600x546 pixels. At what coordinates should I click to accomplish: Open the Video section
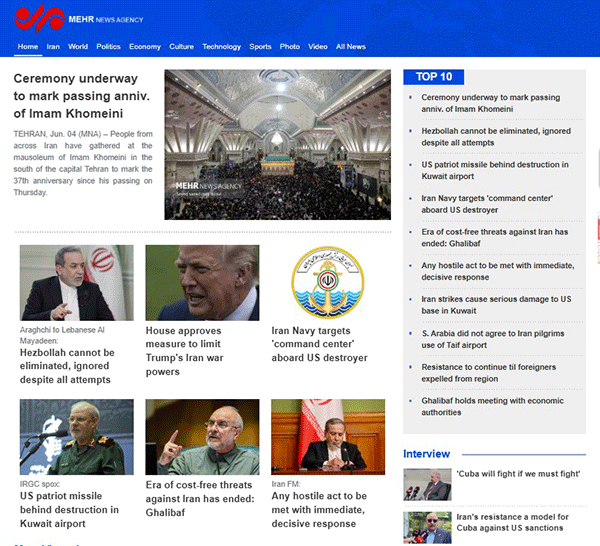[318, 47]
